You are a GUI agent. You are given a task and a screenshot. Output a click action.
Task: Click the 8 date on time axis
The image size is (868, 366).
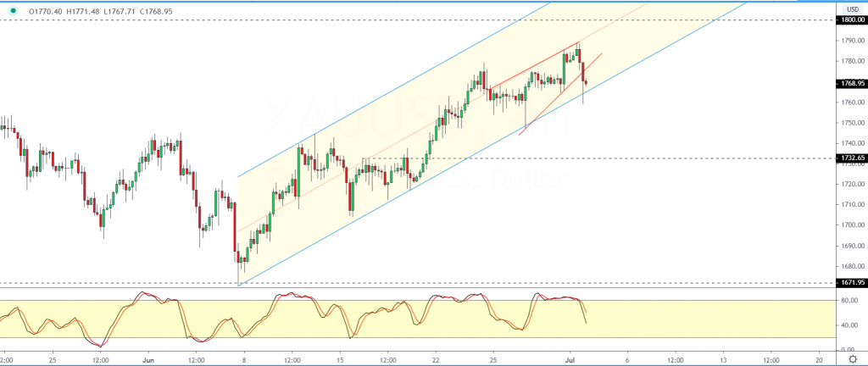point(244,358)
